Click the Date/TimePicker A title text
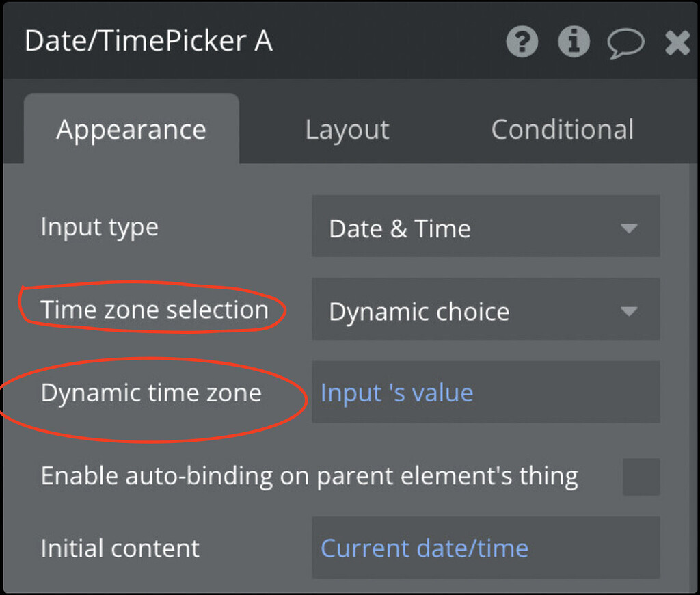The width and height of the screenshot is (700, 595). [x=148, y=41]
